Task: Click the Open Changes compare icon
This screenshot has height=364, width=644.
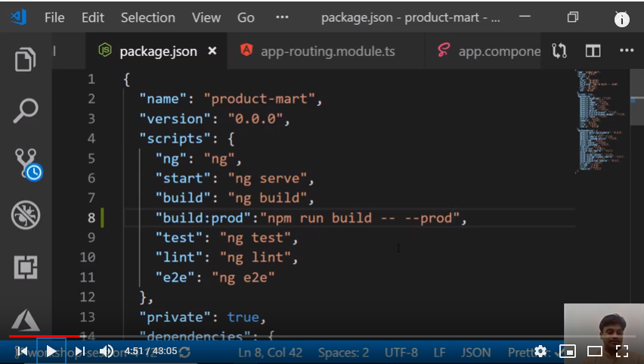Action: (x=559, y=51)
